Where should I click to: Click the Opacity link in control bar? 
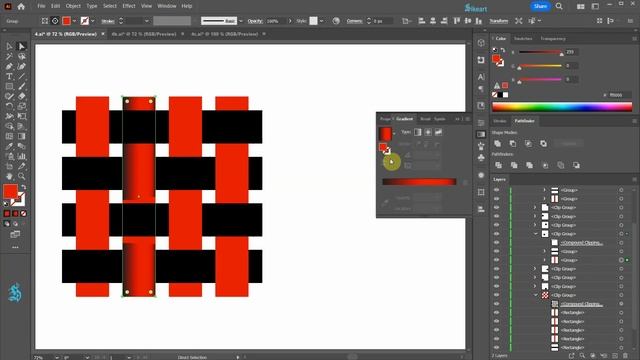(x=255, y=21)
